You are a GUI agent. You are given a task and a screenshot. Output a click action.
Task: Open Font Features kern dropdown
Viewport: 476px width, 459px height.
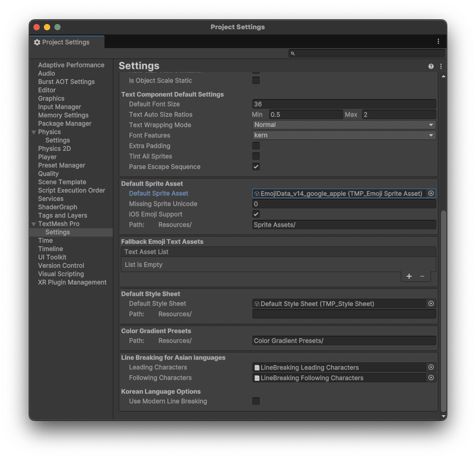[344, 135]
